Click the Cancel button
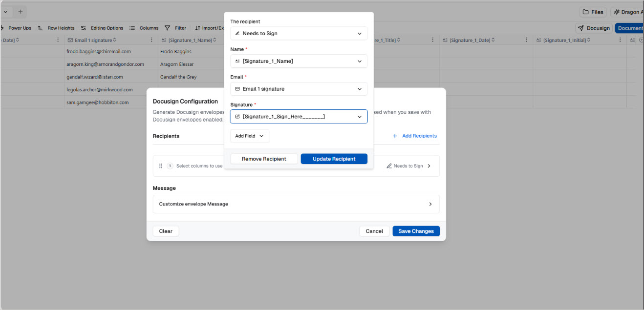Screen dimensions: 644x310 click(374, 231)
